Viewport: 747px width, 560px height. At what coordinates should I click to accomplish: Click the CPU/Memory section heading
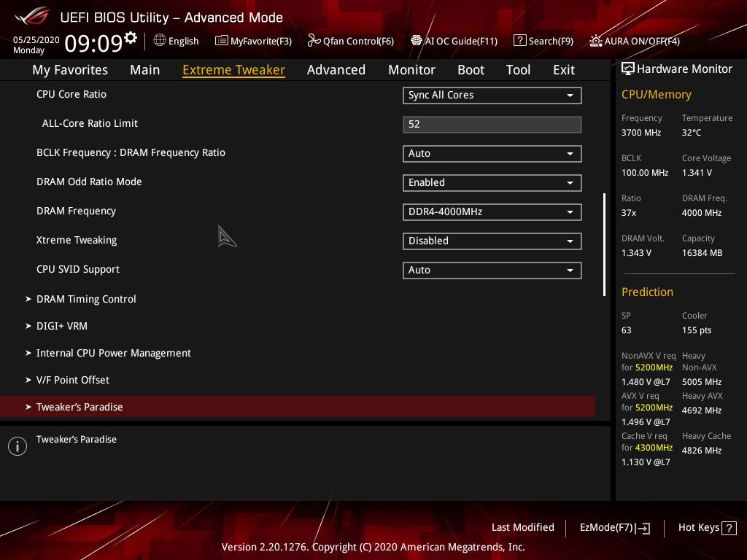click(656, 94)
